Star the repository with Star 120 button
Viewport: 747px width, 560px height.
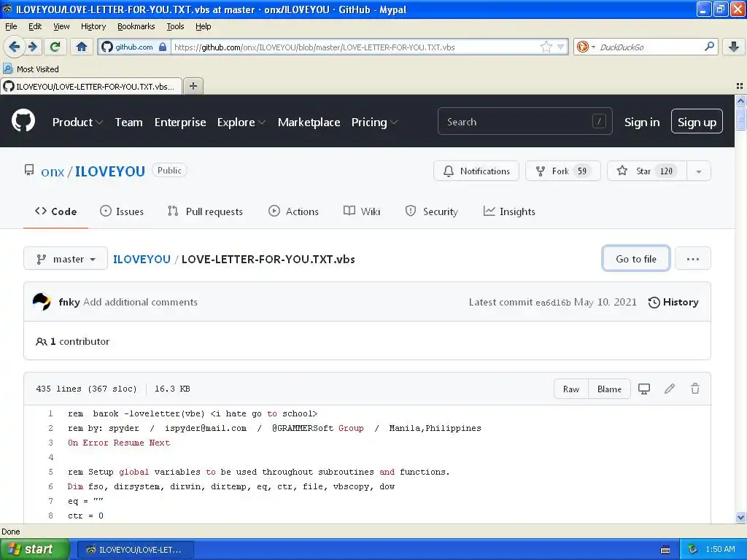point(647,171)
